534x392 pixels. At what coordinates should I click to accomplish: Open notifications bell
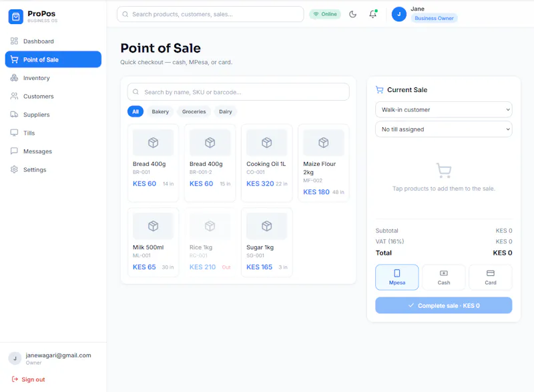click(x=373, y=14)
